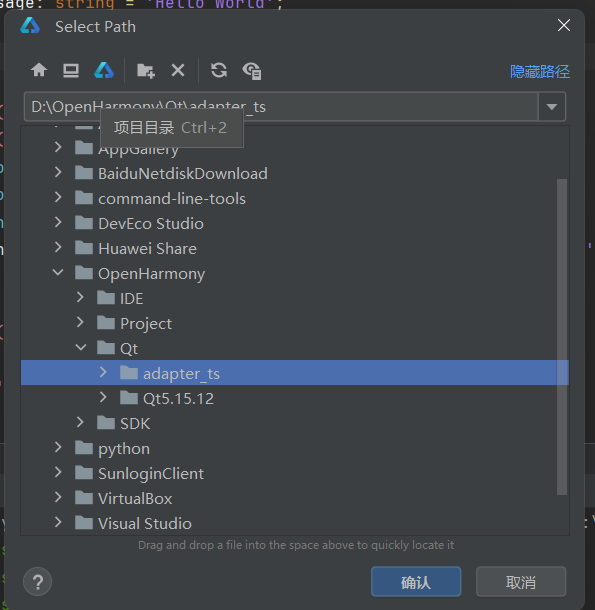Screen dimensions: 595x610
Task: Select the Qt5.15.12 folder
Action: (x=178, y=399)
